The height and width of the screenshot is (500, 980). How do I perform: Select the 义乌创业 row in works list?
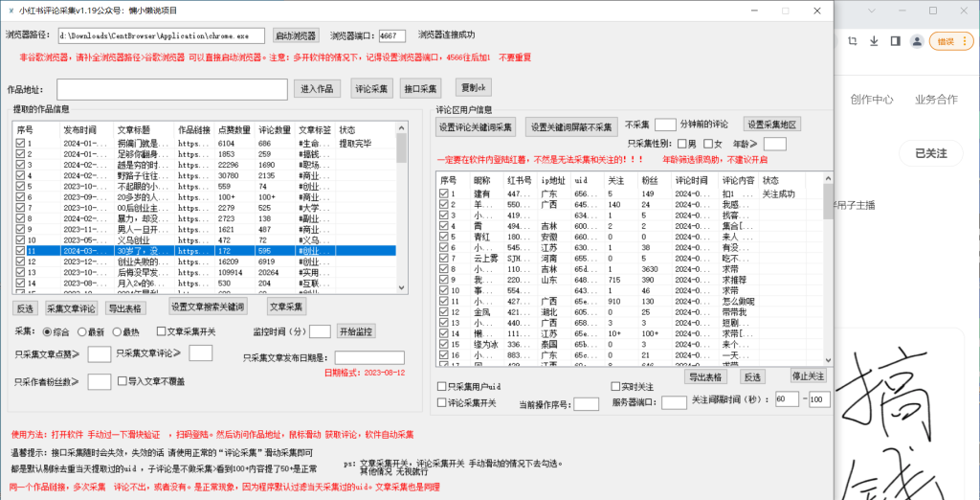pyautogui.click(x=205, y=240)
